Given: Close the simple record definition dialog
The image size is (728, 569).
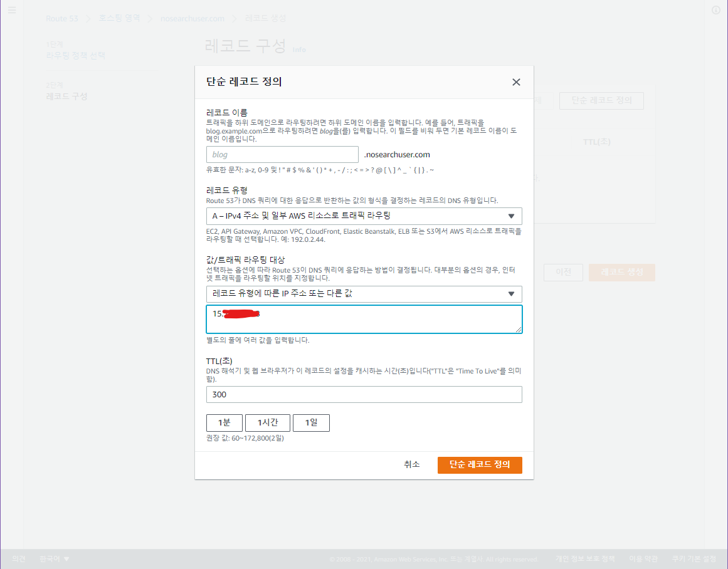Looking at the screenshot, I should pos(516,82).
